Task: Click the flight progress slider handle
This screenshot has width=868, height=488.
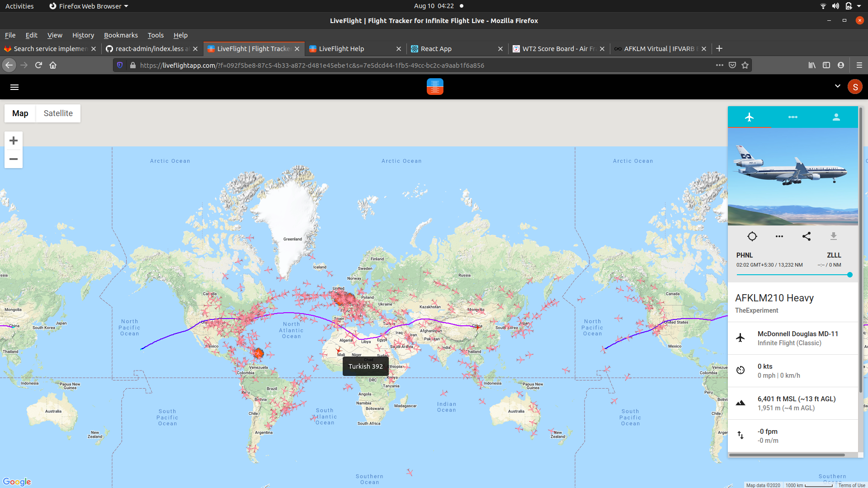Action: [x=850, y=275]
